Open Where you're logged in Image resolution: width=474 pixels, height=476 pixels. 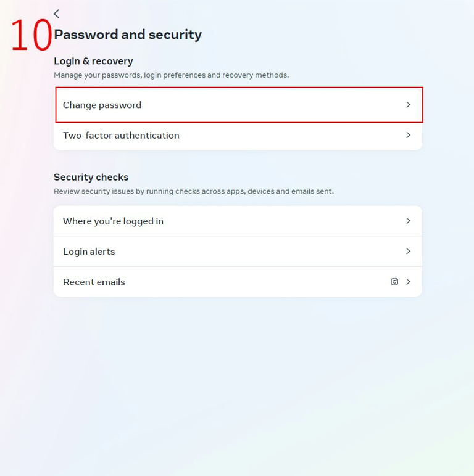(x=113, y=221)
